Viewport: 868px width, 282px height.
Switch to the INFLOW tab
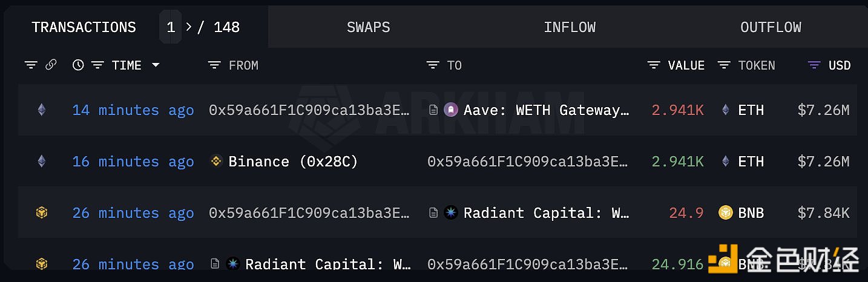click(x=570, y=27)
